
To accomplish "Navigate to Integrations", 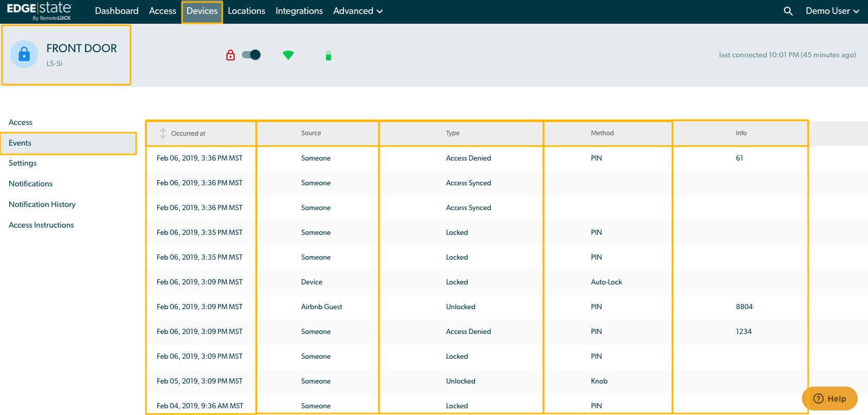I will coord(299,11).
